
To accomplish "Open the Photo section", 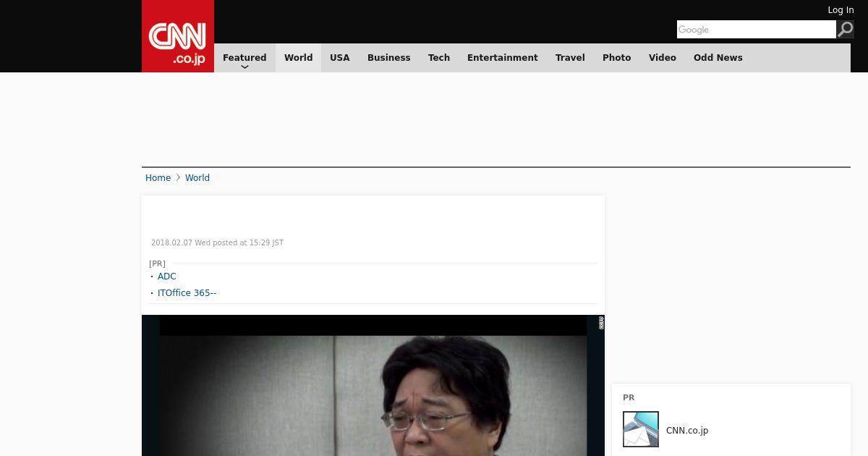I will 617,58.
